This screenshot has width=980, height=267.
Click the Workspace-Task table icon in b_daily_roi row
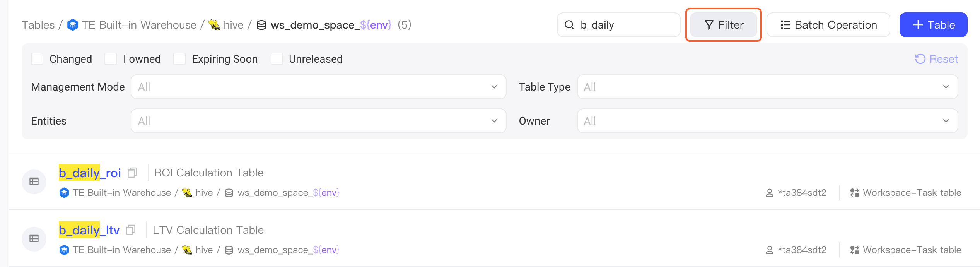[855, 193]
